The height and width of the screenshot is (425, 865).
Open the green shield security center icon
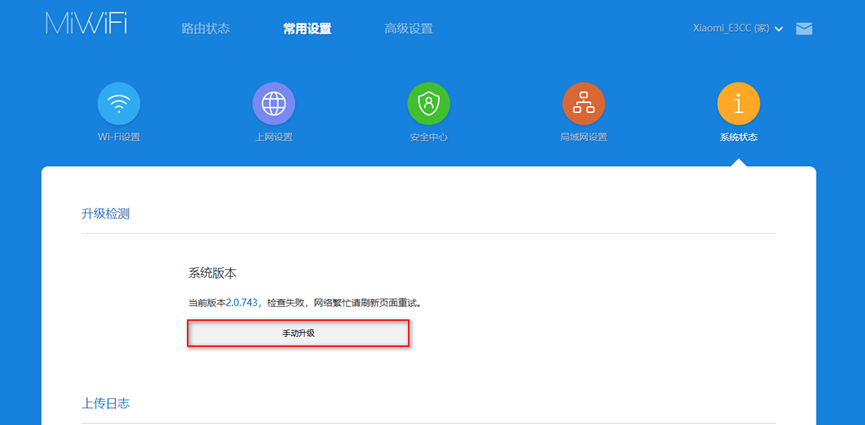428,103
